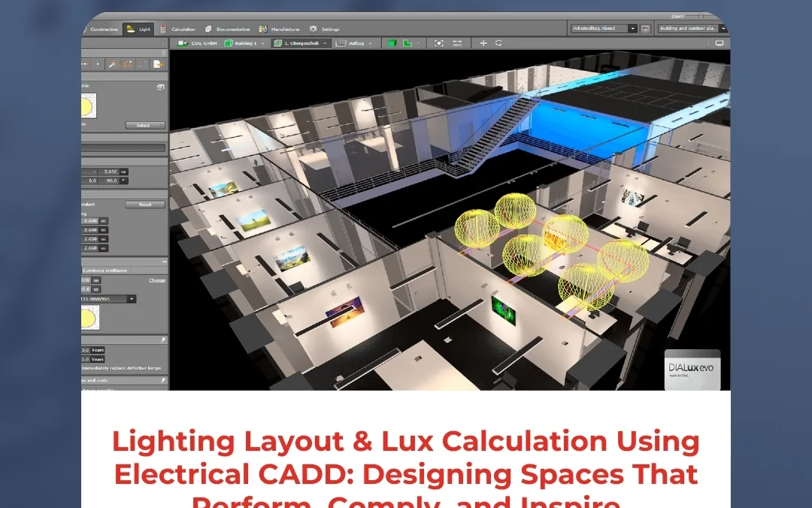Toggle the pin on the lamp lifetime section
Viewport: 812px width, 508px height.
coord(165,339)
